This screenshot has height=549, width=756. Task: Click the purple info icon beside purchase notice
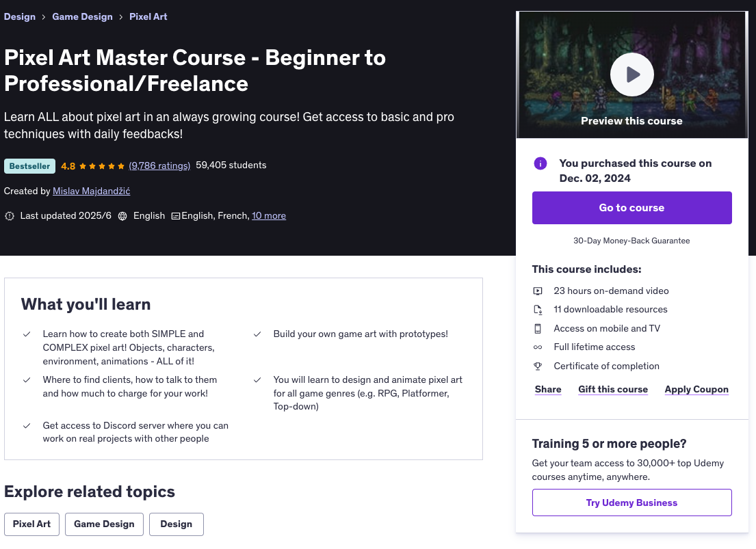tap(540, 163)
